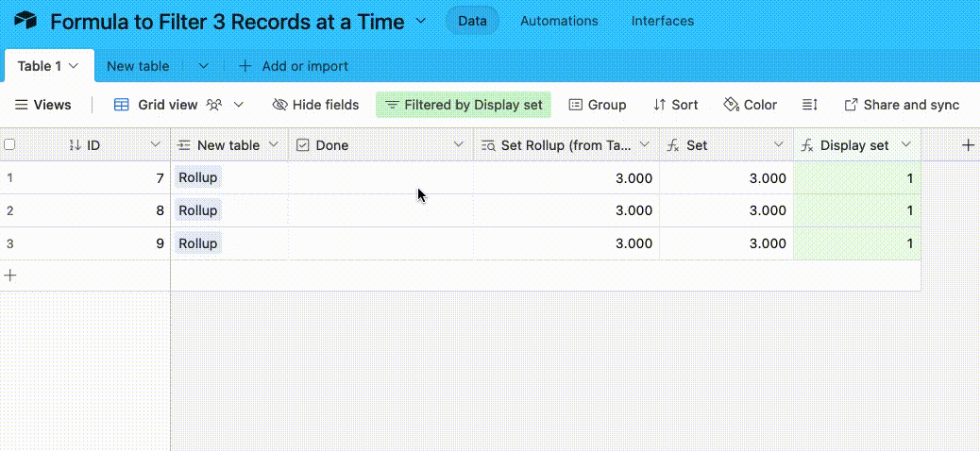Click the Airtable base box icon
The width and height of the screenshot is (980, 451).
point(25,20)
